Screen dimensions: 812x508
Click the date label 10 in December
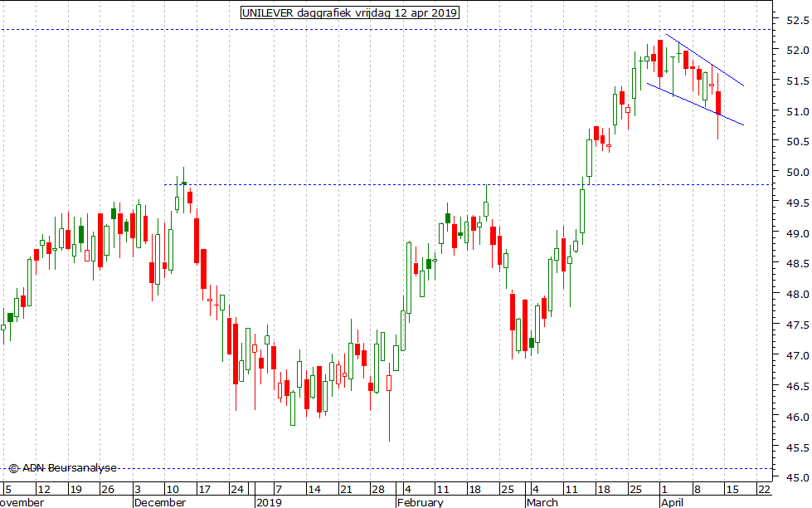173,490
